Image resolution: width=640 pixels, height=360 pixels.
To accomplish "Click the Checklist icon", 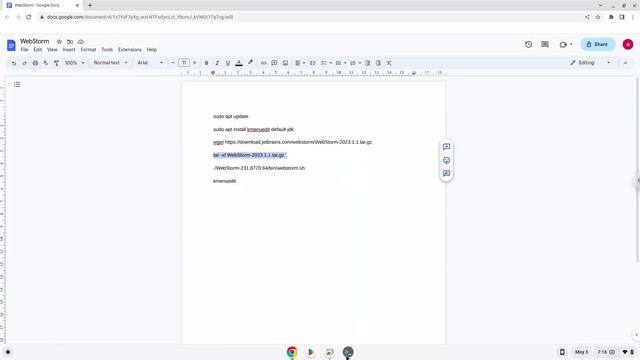I will 324,63.
